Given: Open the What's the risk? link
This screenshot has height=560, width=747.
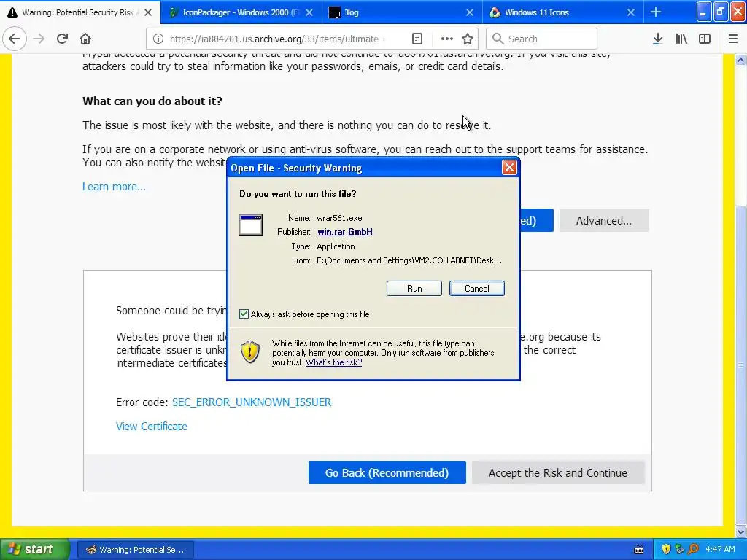Looking at the screenshot, I should tap(333, 362).
